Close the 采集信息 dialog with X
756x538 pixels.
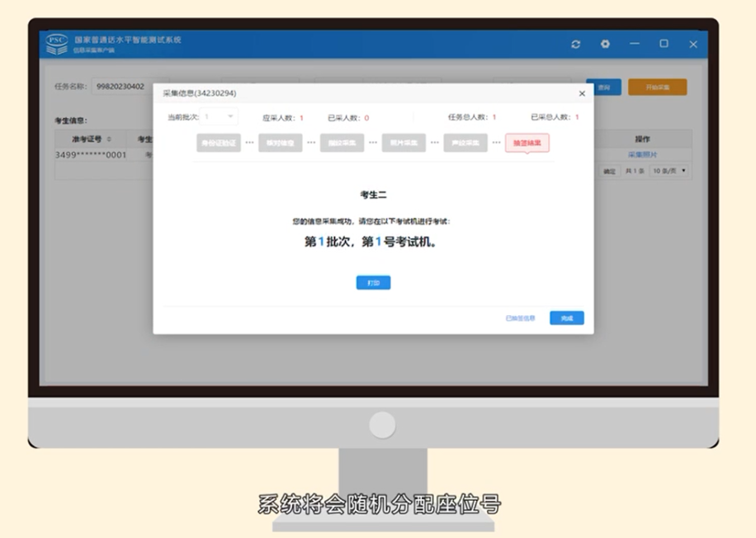coord(582,94)
